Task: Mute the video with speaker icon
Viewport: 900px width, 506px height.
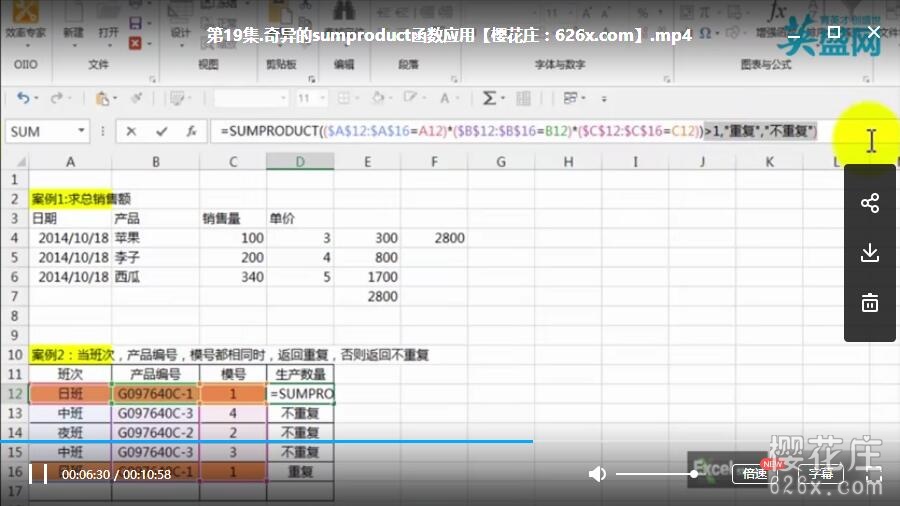Action: coord(597,474)
